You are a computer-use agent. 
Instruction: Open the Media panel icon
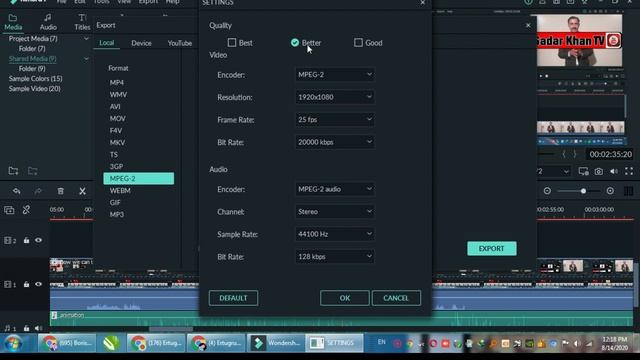[x=13, y=22]
